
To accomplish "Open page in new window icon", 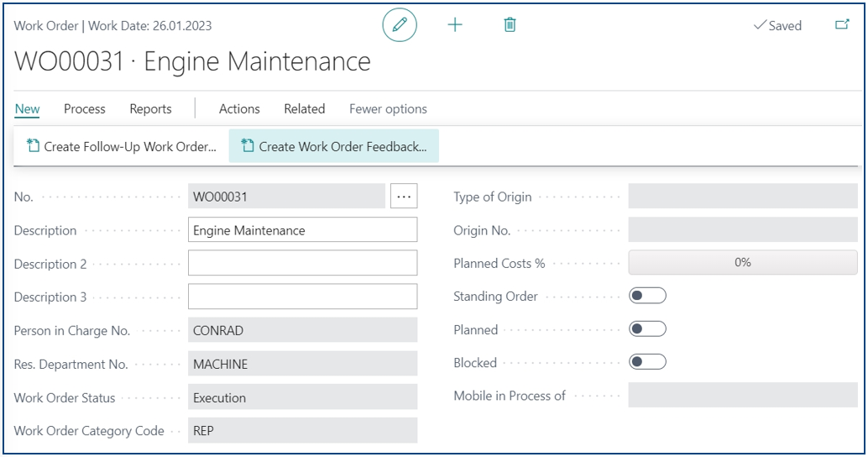I will pos(842,24).
